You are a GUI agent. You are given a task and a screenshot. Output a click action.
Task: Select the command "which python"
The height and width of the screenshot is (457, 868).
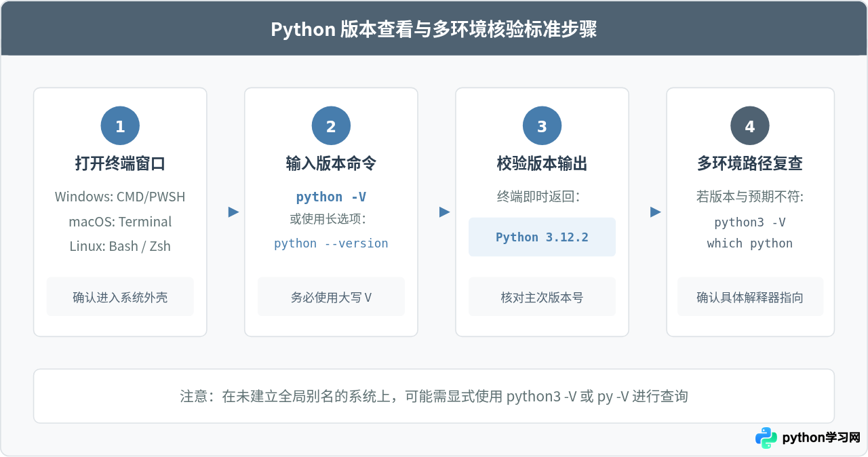tap(750, 243)
